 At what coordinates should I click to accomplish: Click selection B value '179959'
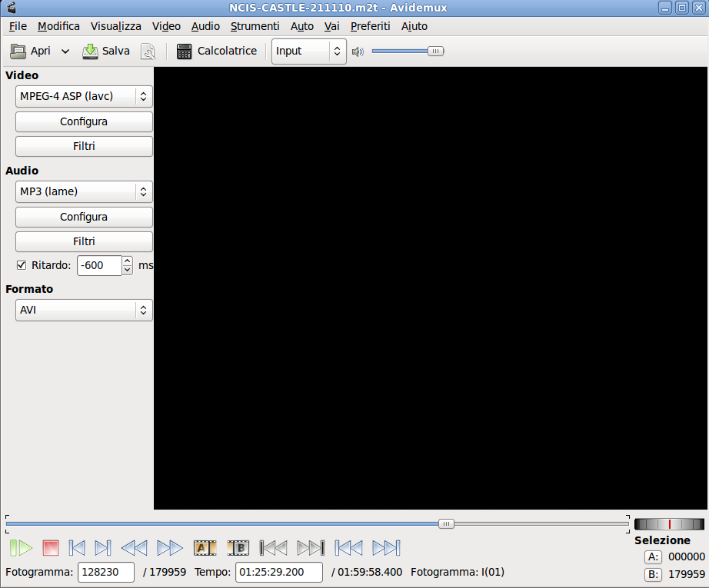click(687, 574)
